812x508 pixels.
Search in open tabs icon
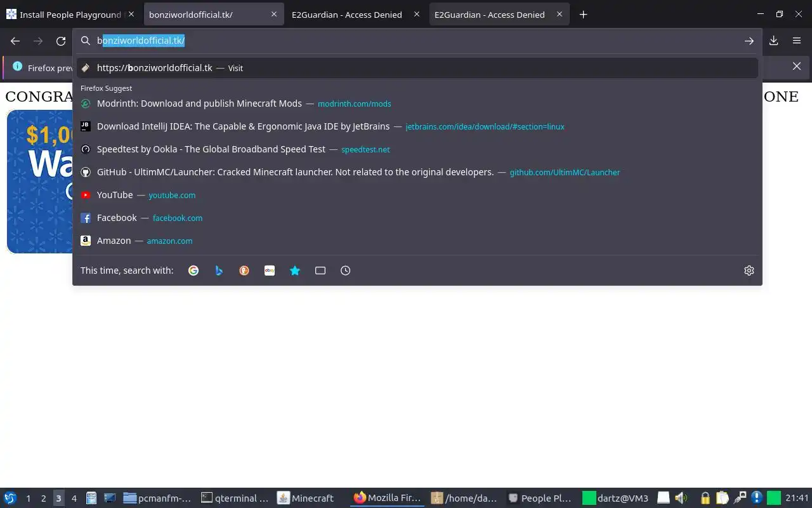click(x=320, y=271)
